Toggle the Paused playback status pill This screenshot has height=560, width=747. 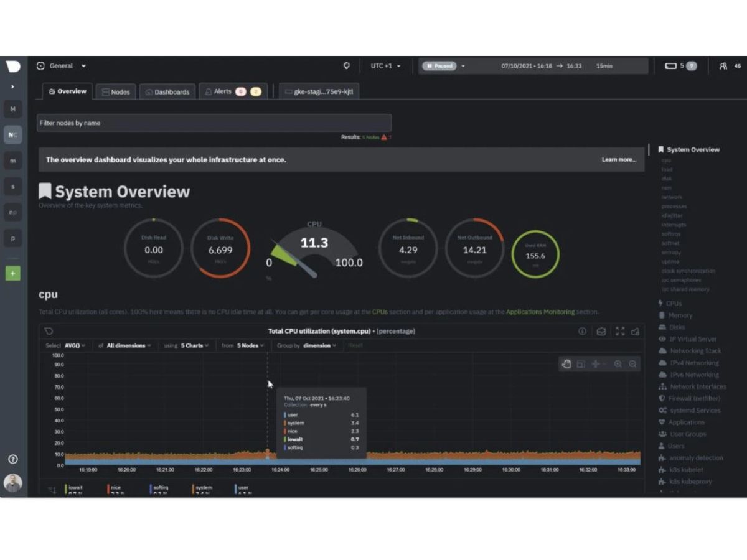pyautogui.click(x=439, y=66)
